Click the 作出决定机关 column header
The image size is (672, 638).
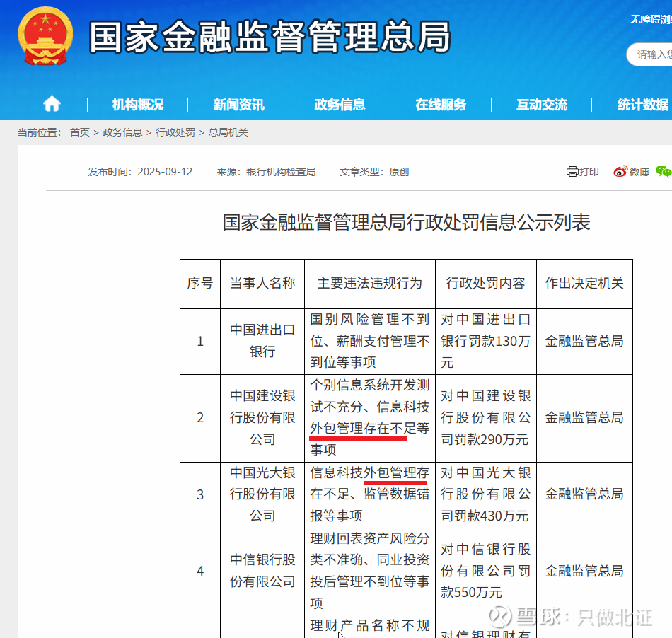(x=584, y=283)
